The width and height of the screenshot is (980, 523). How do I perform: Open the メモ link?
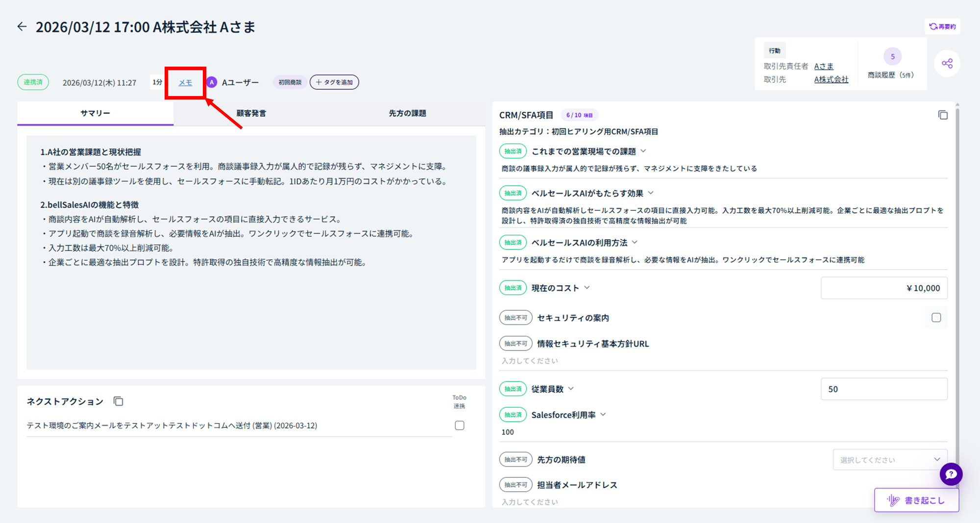tap(185, 82)
